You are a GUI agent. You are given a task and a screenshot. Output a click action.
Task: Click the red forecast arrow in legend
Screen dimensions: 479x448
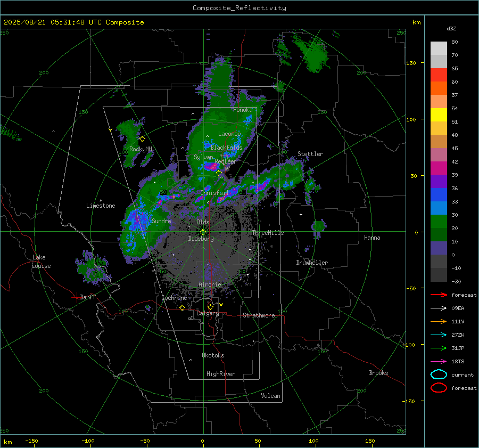click(x=439, y=295)
